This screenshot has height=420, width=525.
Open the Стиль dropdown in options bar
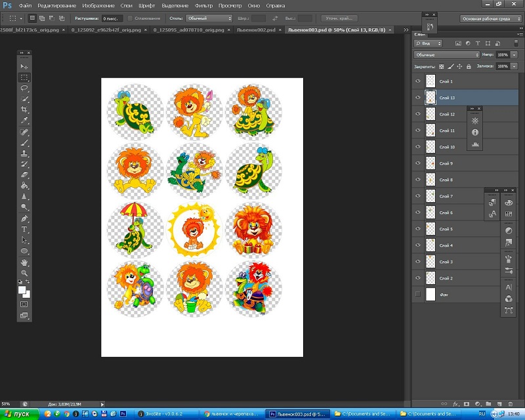tap(209, 18)
